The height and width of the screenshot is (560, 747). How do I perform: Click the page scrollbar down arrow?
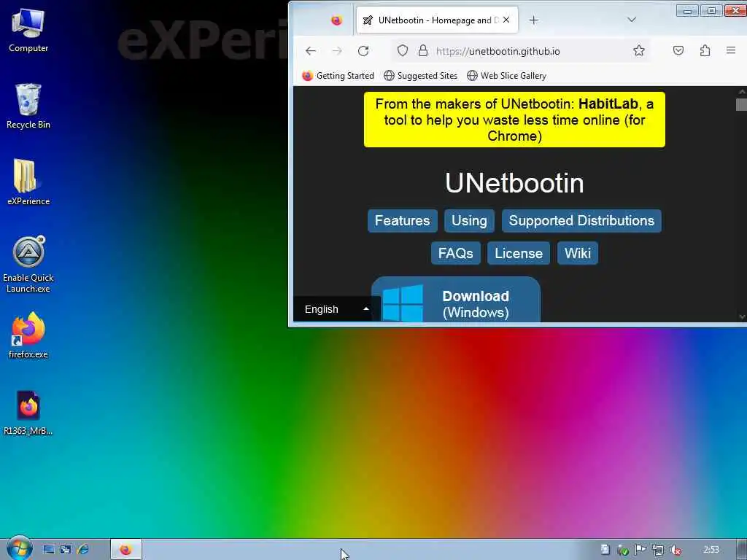coord(742,316)
